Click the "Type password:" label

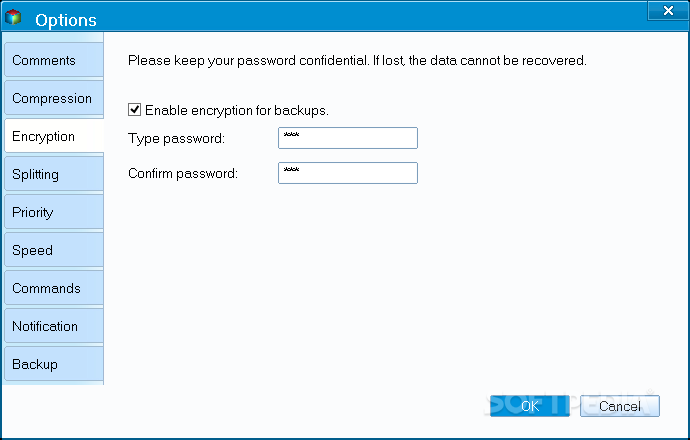click(x=177, y=138)
